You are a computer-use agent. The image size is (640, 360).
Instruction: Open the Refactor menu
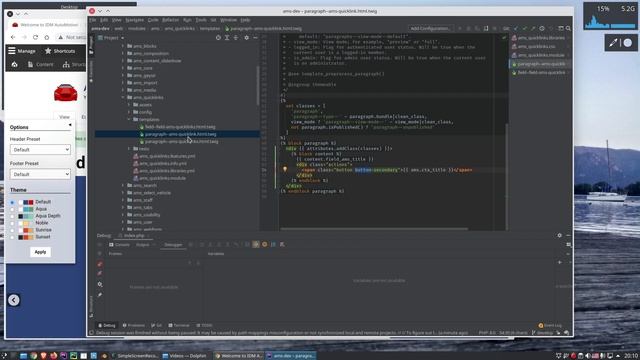pyautogui.click(x=170, y=20)
